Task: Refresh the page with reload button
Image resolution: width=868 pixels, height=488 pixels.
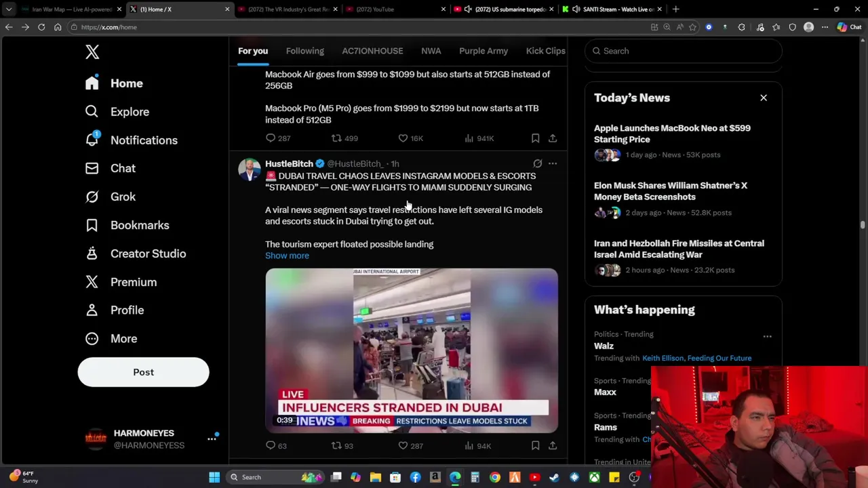Action: (41, 27)
